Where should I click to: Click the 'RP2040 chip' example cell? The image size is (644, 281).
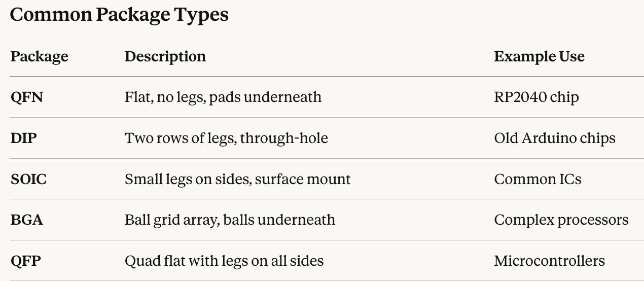coord(536,97)
